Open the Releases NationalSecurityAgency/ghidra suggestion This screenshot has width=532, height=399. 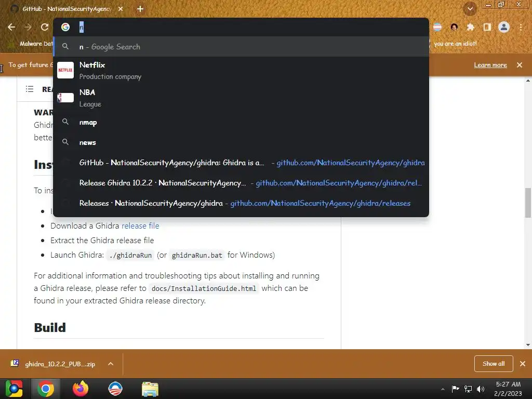[x=241, y=203]
